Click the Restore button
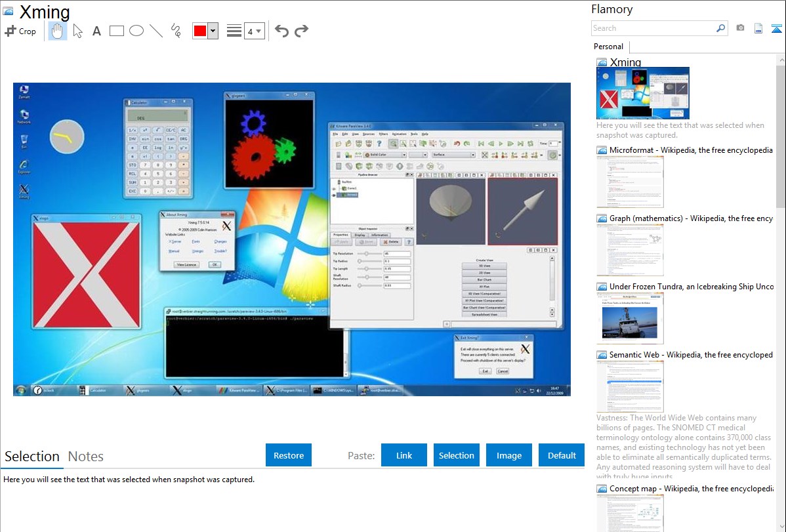 tap(289, 455)
